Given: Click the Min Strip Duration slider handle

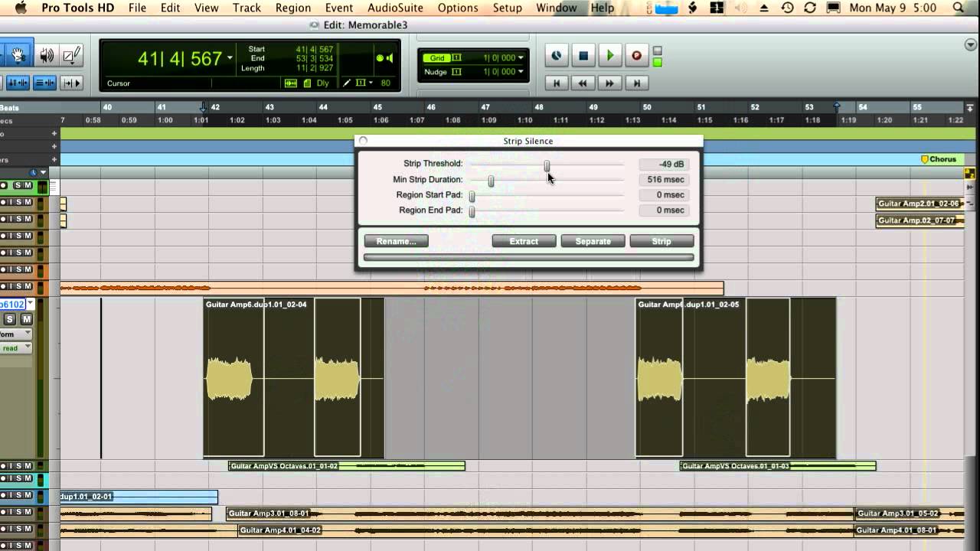Looking at the screenshot, I should pos(491,181).
